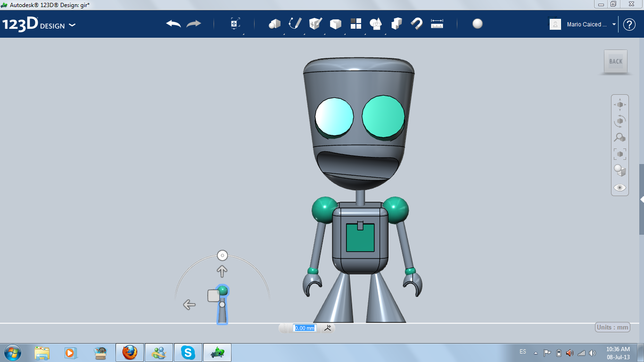
Task: Expand the right side panel arrow
Action: click(642, 199)
